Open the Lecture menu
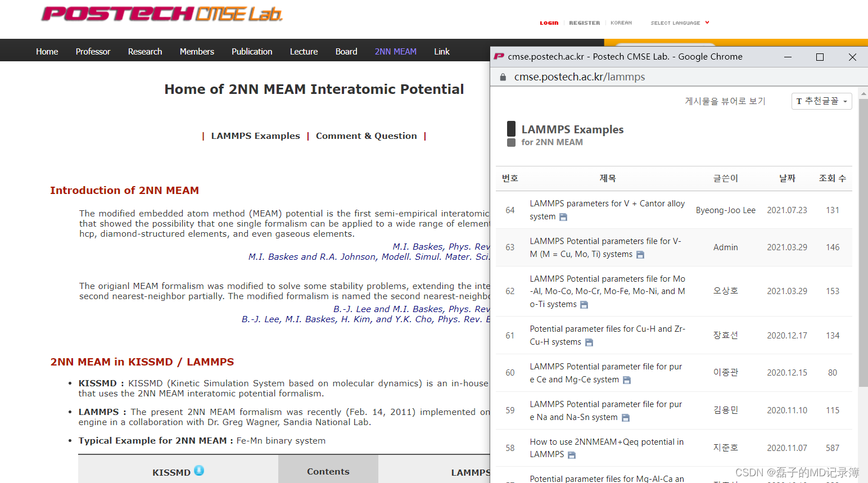This screenshot has height=483, width=868. coord(304,52)
